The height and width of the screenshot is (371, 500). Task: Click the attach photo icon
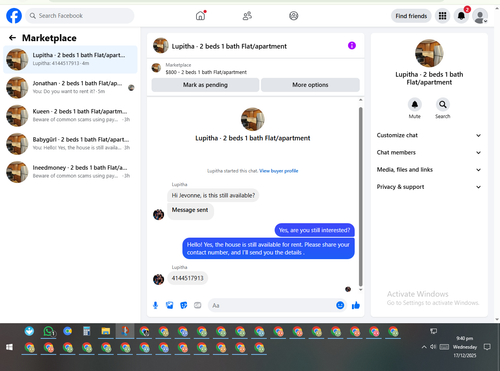pyautogui.click(x=170, y=305)
